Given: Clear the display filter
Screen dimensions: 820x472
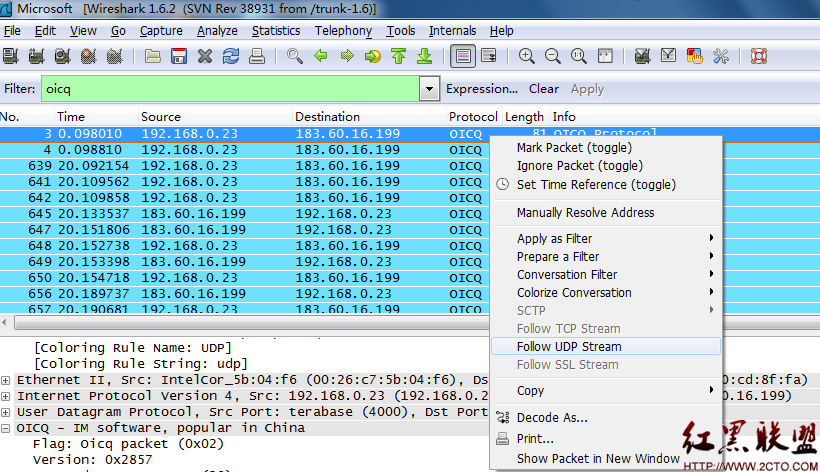Looking at the screenshot, I should click(x=543, y=89).
